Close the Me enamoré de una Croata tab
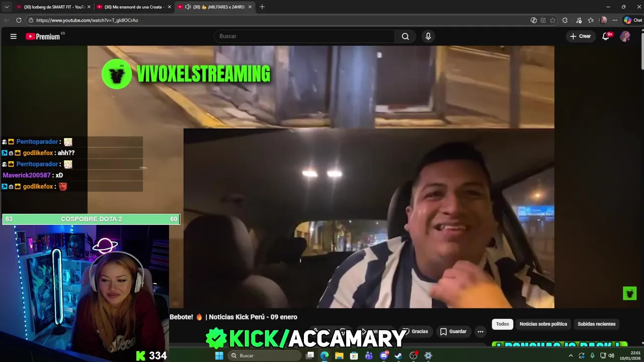 (x=169, y=7)
